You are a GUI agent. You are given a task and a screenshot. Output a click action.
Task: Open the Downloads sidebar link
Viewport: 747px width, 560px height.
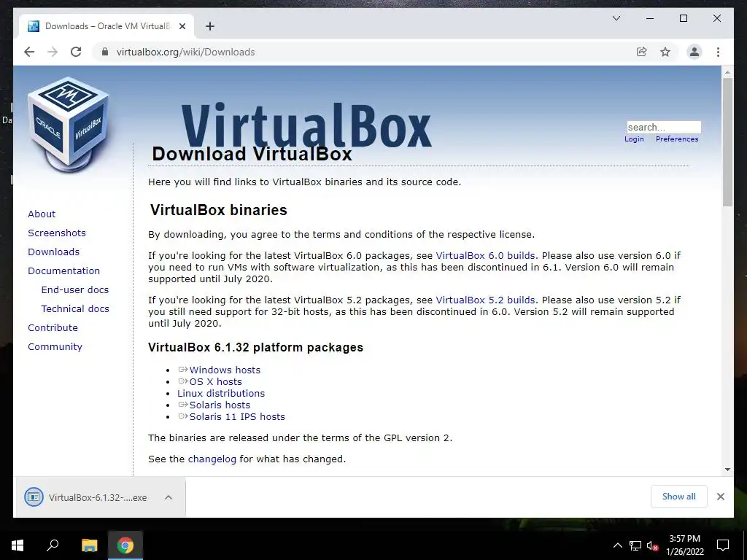coord(53,252)
